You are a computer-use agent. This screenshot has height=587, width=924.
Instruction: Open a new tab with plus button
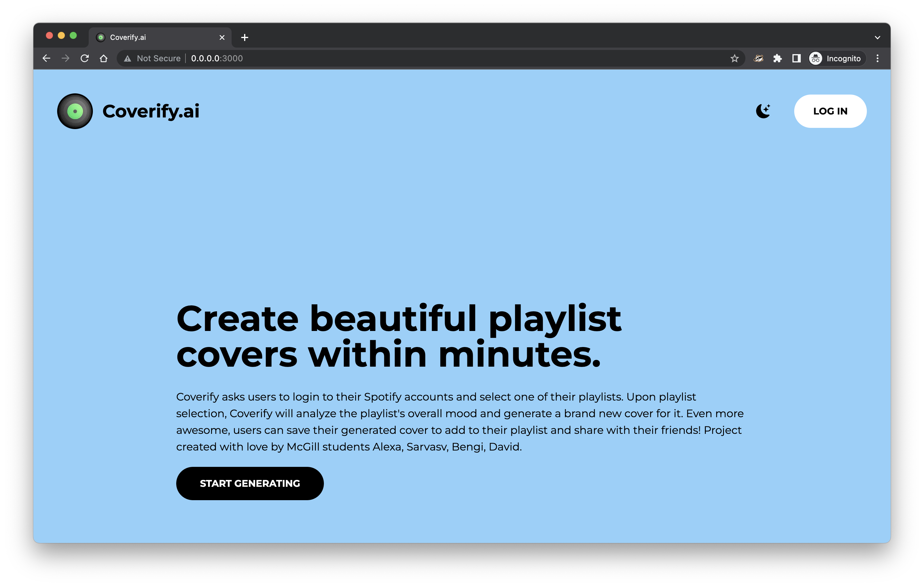(244, 37)
